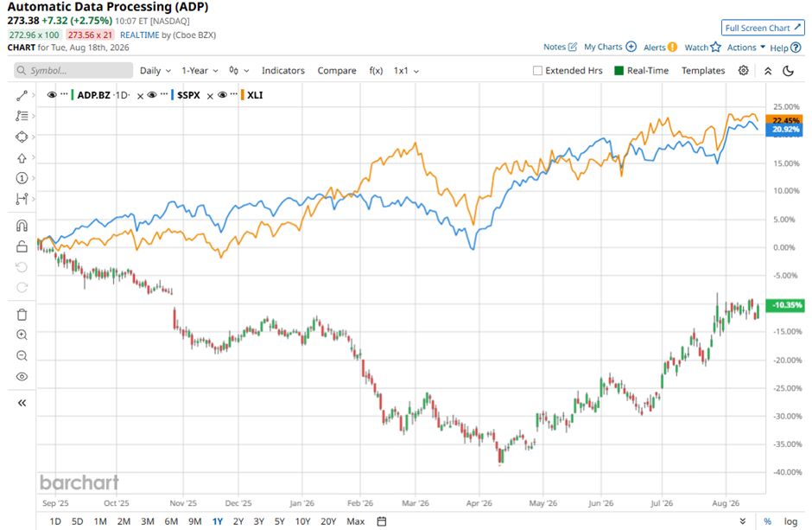Screen dimensions: 812x530
Task: Toggle all drawings visibility eye in sidebar
Action: (22, 377)
